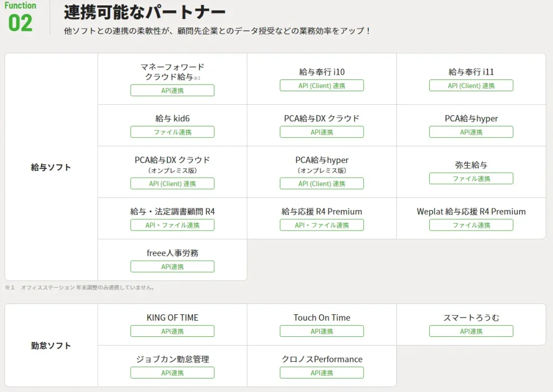Viewport: 553px width, 392px height.
Task: Click the 給与 kid6 product name
Action: point(172,118)
